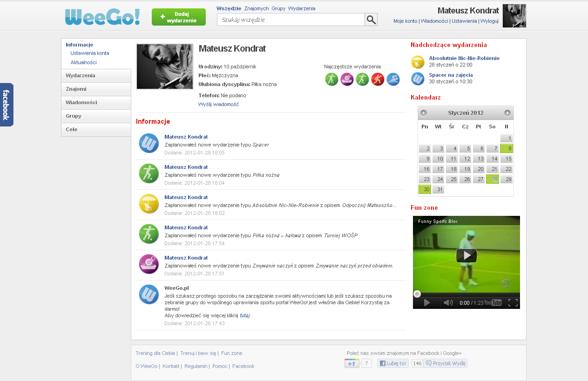The width and height of the screenshot is (588, 381).
Task: Click the video progress slider handle
Action: pos(417,294)
